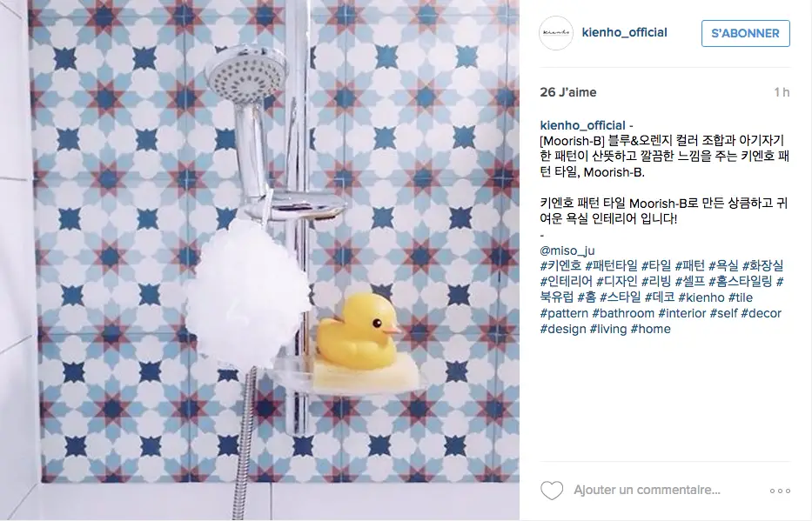Open the #decor hashtag
The image size is (812, 521).
coord(761,313)
